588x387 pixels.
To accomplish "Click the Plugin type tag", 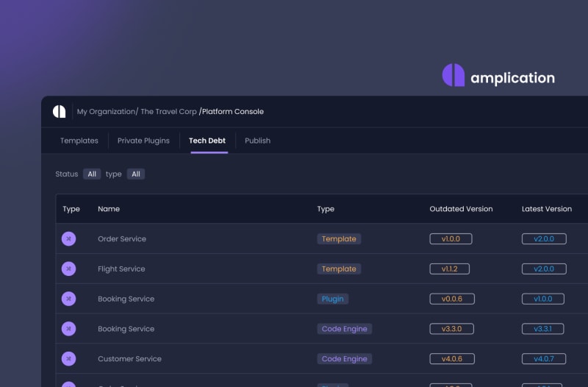I will [x=332, y=299].
